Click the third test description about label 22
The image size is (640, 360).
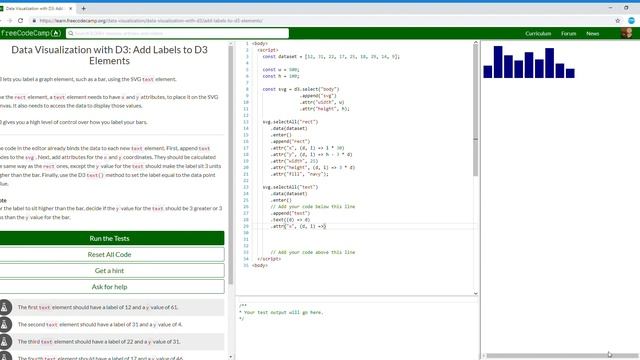[x=99, y=342]
